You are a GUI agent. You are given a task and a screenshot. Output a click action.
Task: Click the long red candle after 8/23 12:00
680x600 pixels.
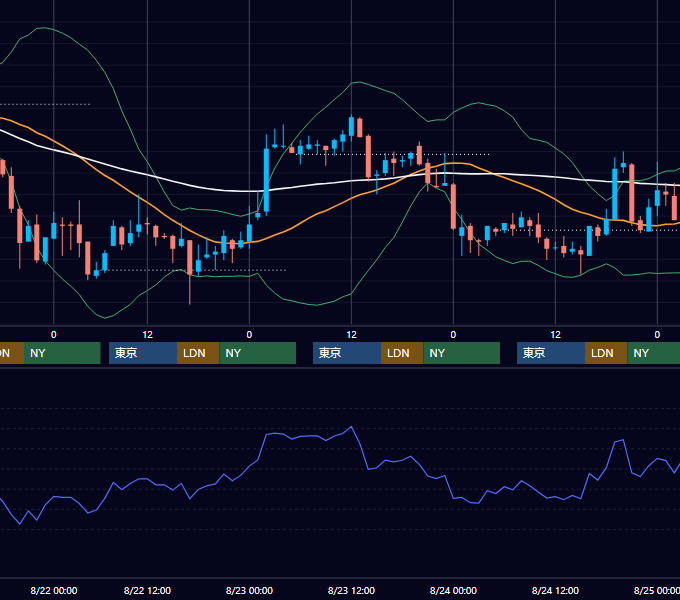tap(368, 156)
